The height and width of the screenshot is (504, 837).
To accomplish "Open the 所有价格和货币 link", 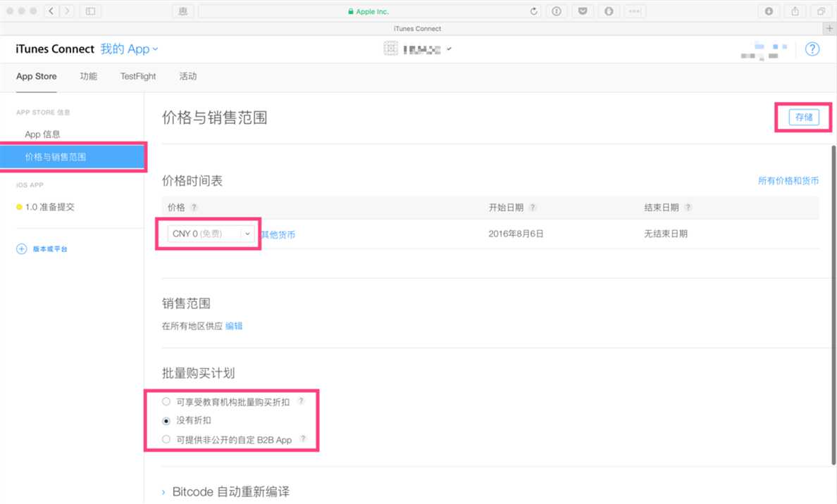I will [788, 181].
